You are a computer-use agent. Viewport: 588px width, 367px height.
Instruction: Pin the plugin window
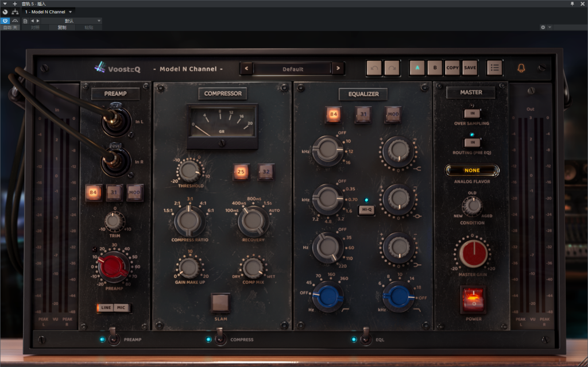coord(572,4)
